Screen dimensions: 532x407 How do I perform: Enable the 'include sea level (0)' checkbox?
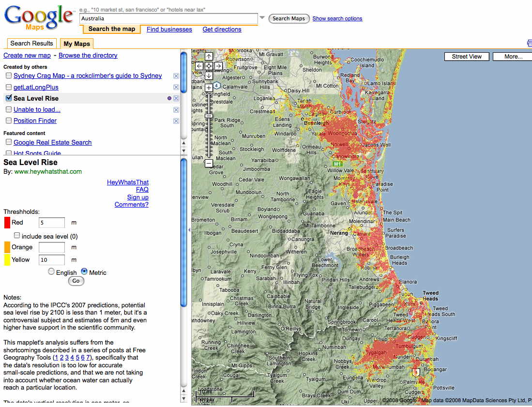tap(17, 236)
